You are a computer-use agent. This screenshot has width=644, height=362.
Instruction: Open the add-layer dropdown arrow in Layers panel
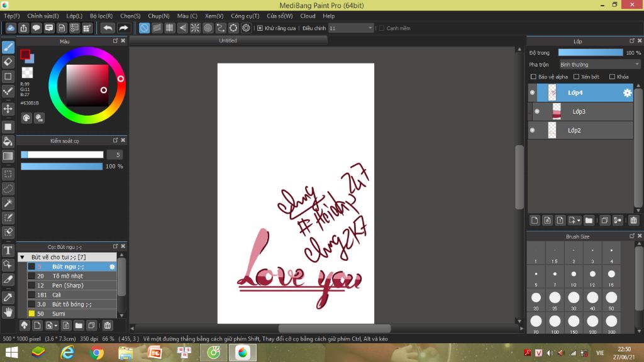[579, 221]
